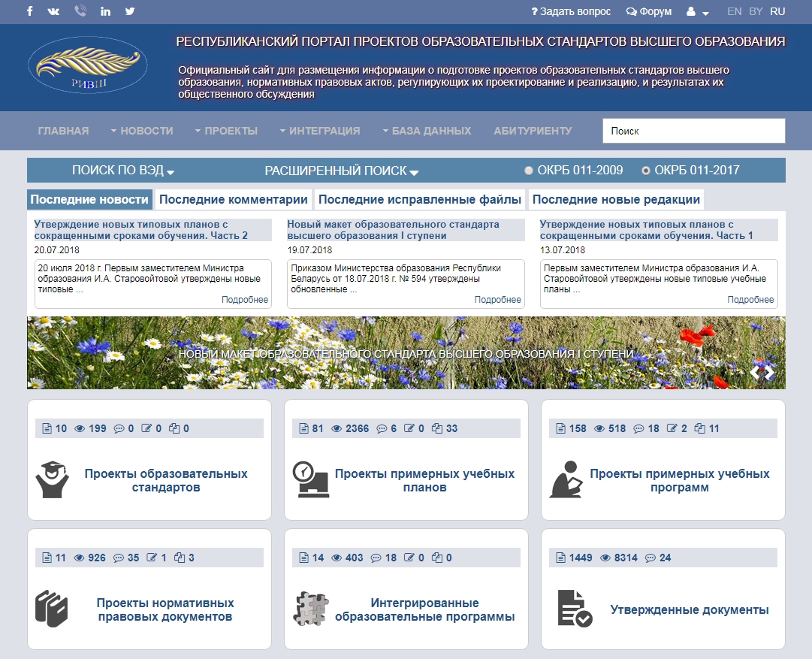
Task: Click the graduate icon for educational standards projects
Action: [52, 479]
